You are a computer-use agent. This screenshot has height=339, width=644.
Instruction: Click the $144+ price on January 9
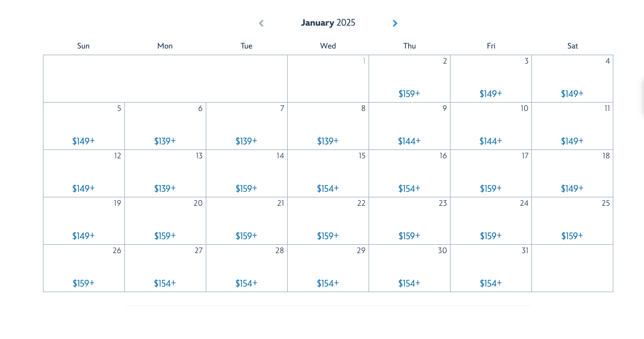point(409,141)
